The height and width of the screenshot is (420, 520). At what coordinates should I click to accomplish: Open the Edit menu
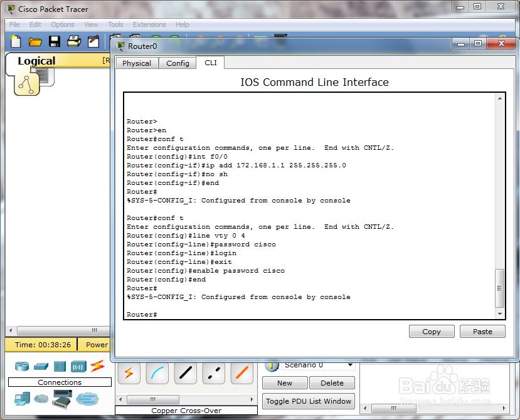coord(35,24)
